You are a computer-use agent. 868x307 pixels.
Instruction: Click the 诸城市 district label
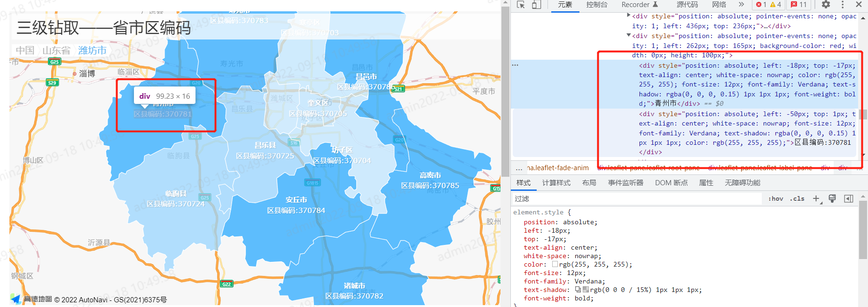click(354, 285)
